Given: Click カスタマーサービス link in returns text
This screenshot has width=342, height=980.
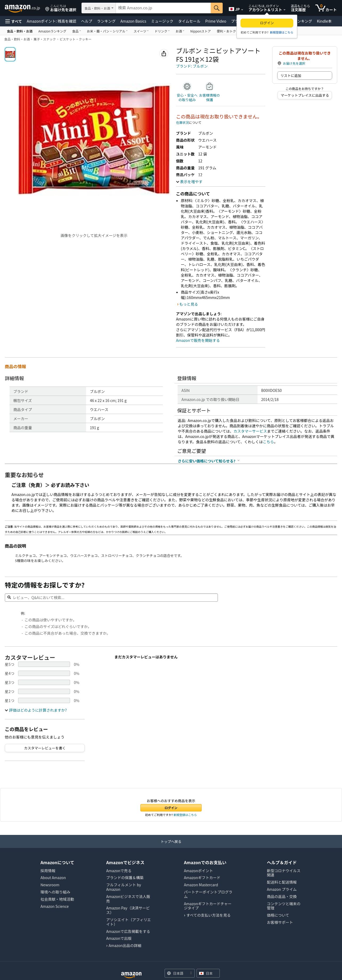Looking at the screenshot, I should pos(250,431).
